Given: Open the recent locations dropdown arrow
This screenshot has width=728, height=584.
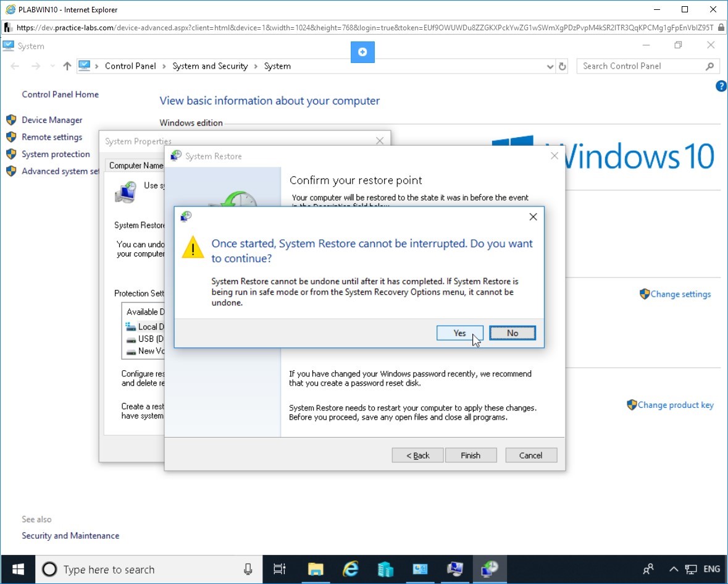Looking at the screenshot, I should click(x=52, y=67).
